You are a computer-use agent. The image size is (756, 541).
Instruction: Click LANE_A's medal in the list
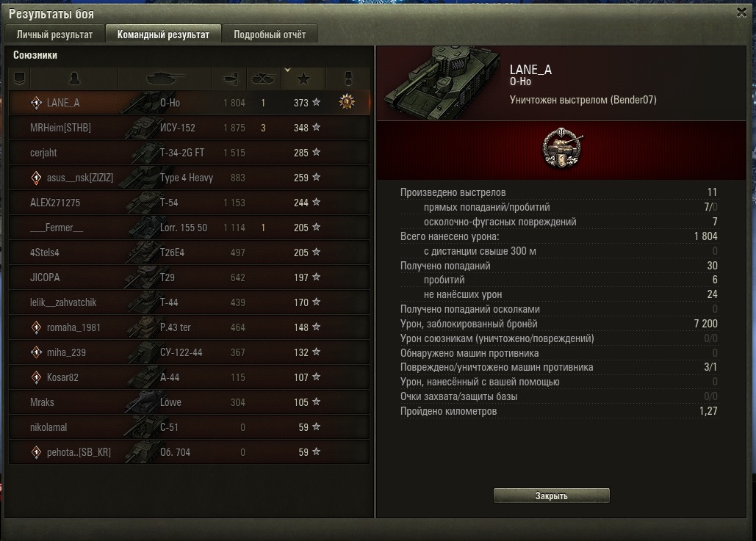[x=347, y=101]
